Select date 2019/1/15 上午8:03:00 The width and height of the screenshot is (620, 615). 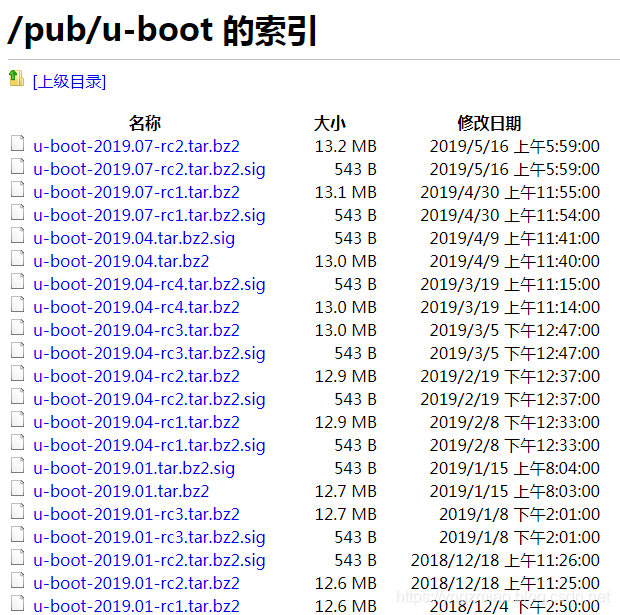(515, 490)
